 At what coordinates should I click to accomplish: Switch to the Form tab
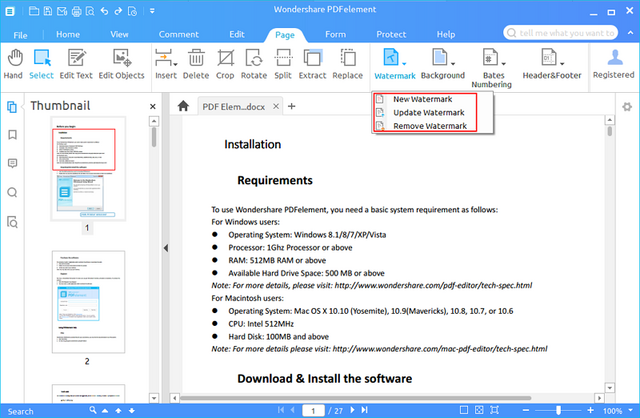336,35
